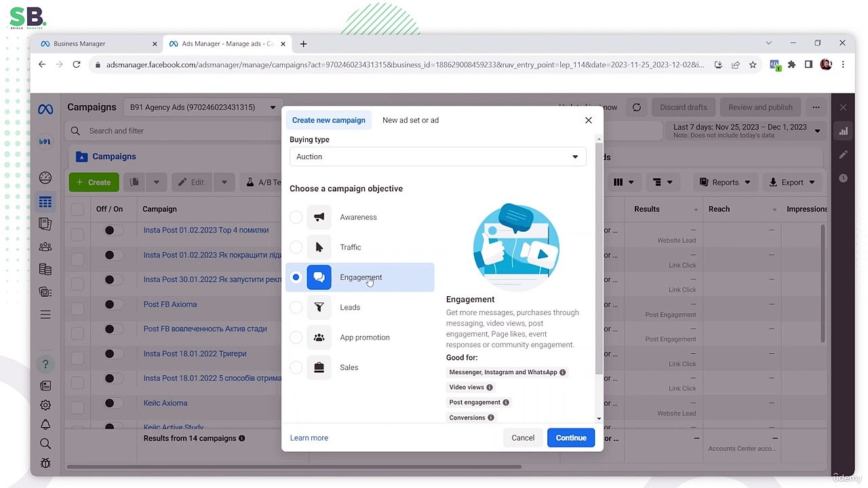The width and height of the screenshot is (868, 488).
Task: Click the Review and publish button
Action: click(x=760, y=107)
